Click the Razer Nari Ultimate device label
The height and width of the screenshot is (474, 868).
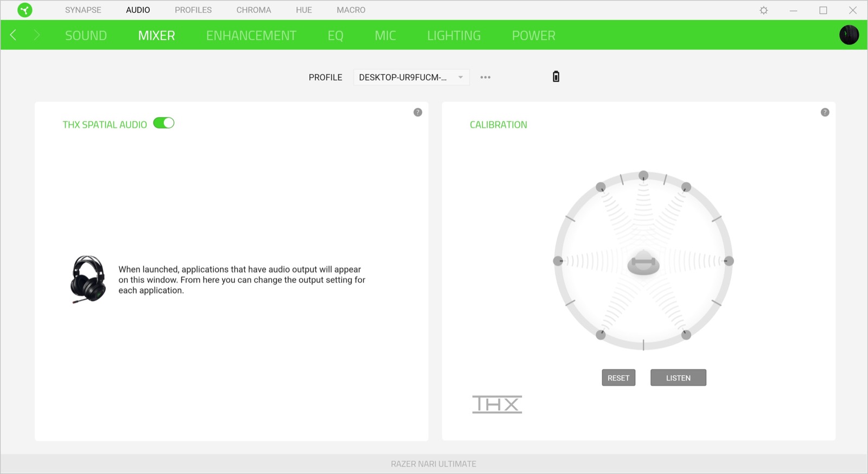[433, 464]
